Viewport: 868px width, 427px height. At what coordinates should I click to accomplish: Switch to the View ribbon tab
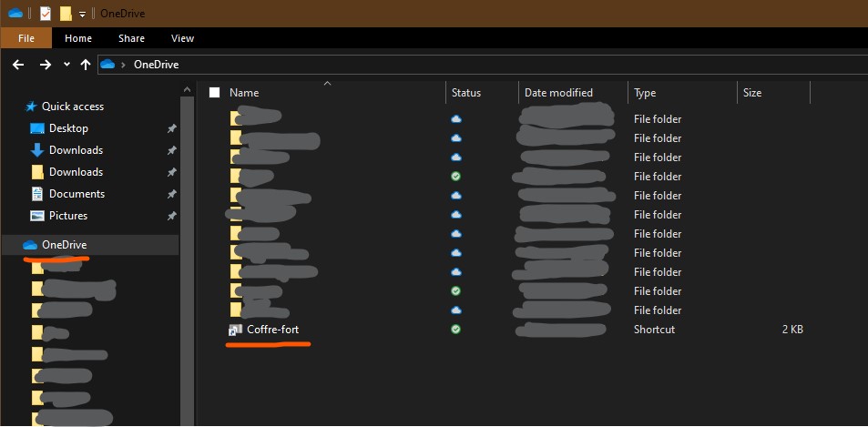pos(182,38)
